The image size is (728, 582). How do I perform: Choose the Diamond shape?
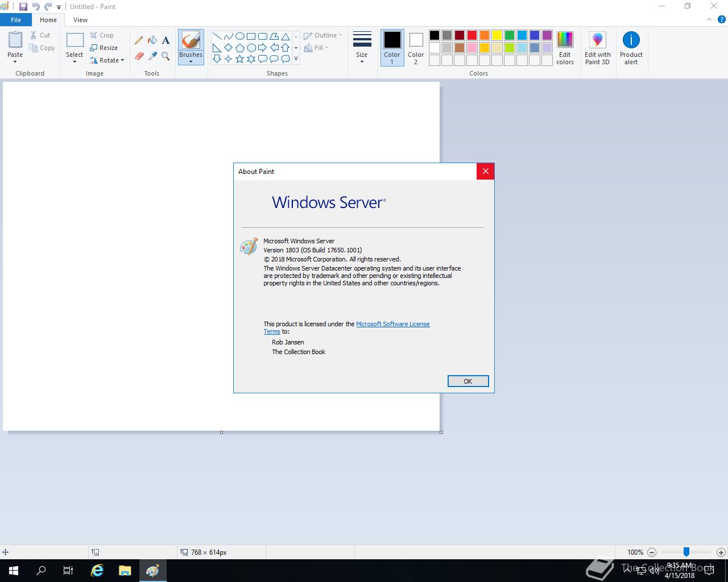tap(228, 47)
